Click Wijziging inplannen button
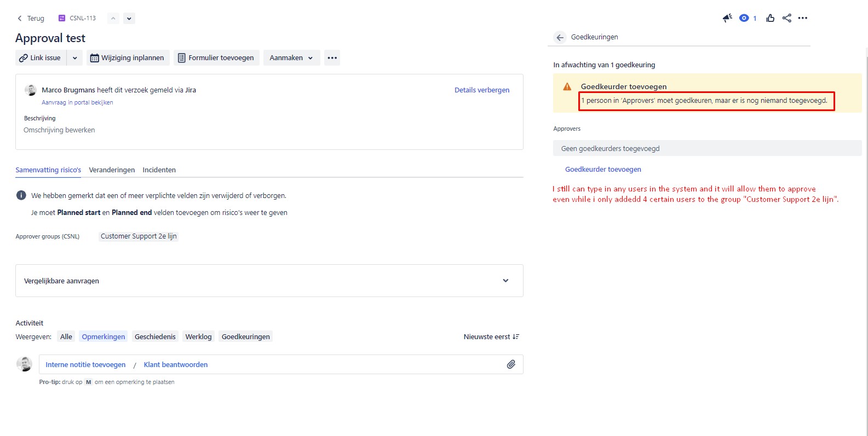The image size is (868, 436). point(128,57)
